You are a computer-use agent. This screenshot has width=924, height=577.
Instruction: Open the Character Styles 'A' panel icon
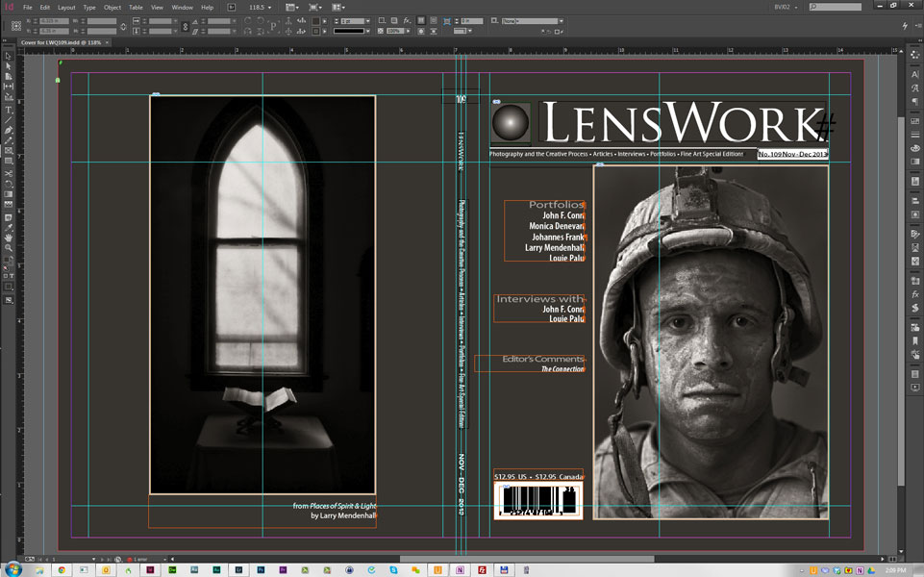click(914, 88)
